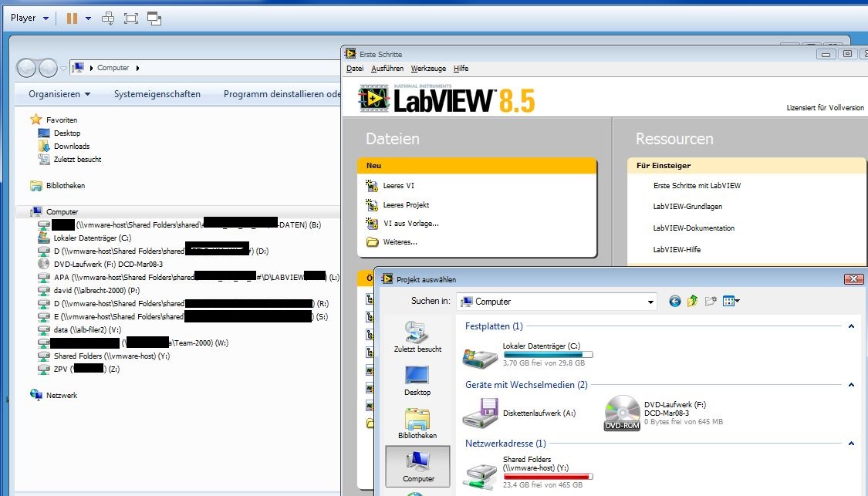Click the Weiteres folder icon

tap(372, 242)
